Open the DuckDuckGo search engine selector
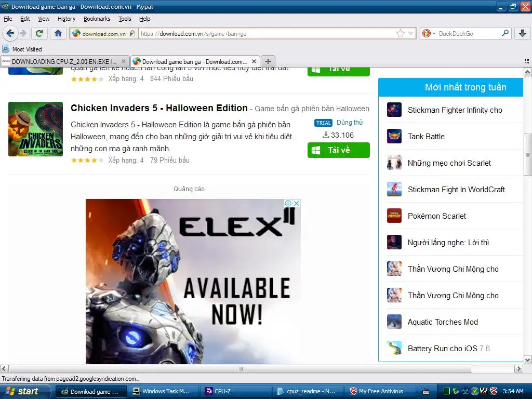532x399 pixels. [x=429, y=33]
